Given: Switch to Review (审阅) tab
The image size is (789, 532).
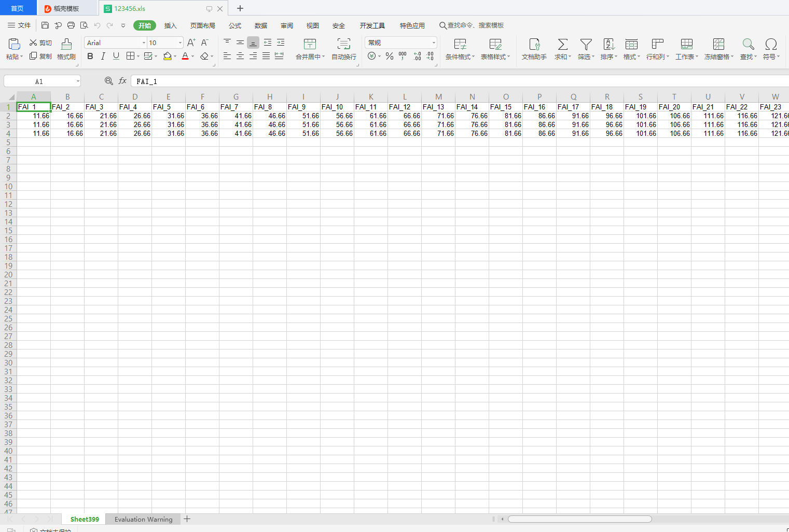Looking at the screenshot, I should [x=287, y=25].
